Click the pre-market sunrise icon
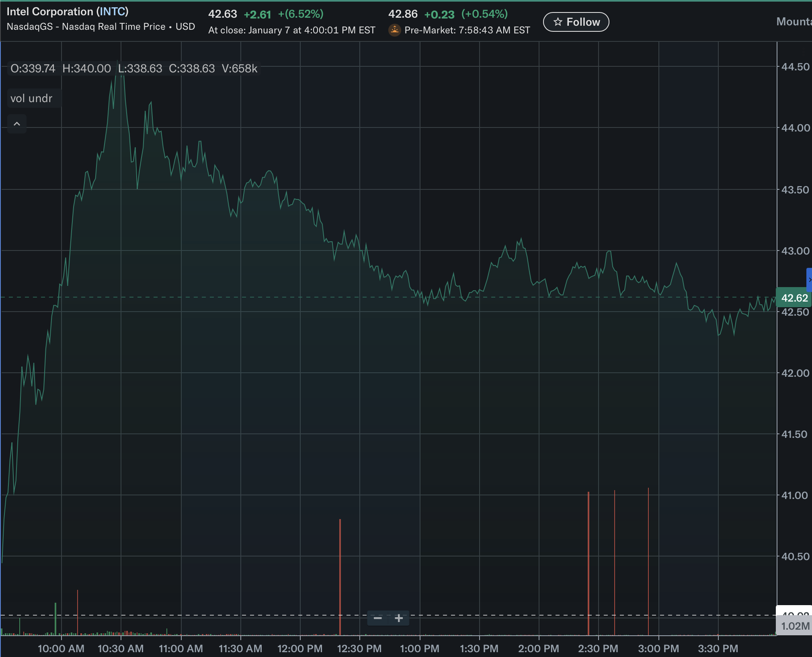This screenshot has width=812, height=657. tap(395, 30)
